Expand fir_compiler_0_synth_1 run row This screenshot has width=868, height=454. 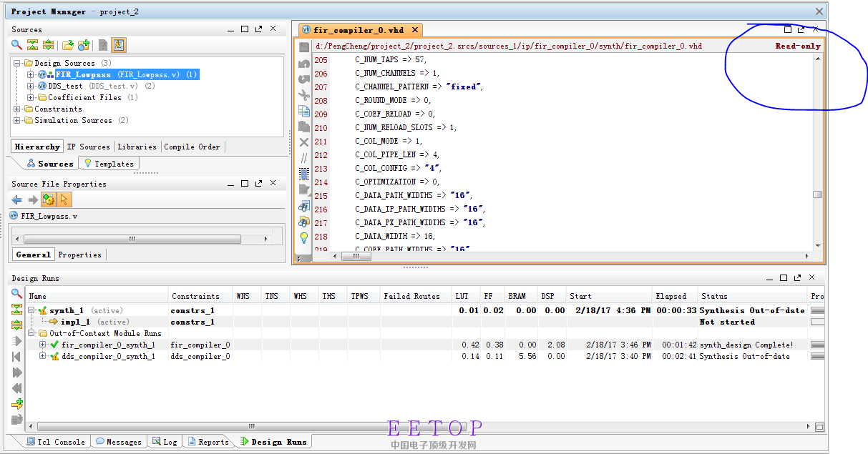point(42,345)
